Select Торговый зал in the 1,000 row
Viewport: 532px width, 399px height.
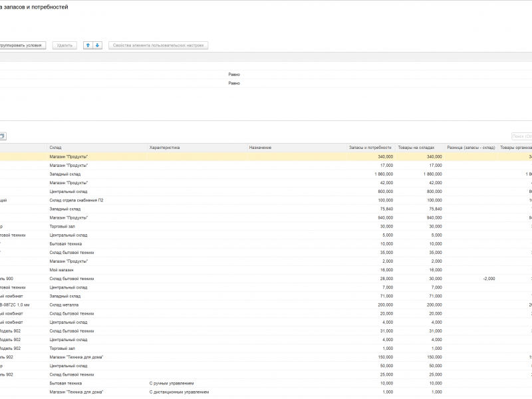pos(62,348)
